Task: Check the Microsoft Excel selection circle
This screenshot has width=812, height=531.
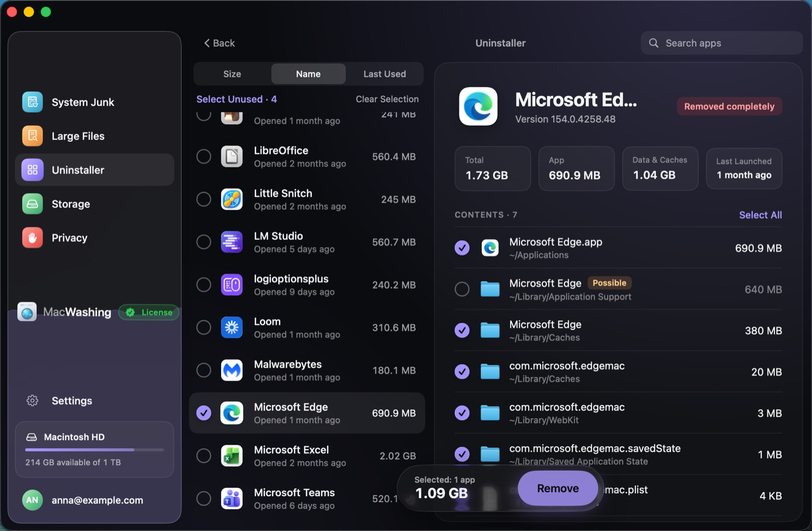Action: click(x=204, y=456)
